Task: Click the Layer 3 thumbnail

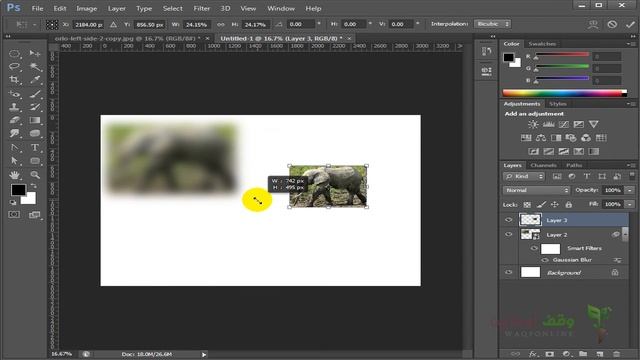Action: coord(530,220)
